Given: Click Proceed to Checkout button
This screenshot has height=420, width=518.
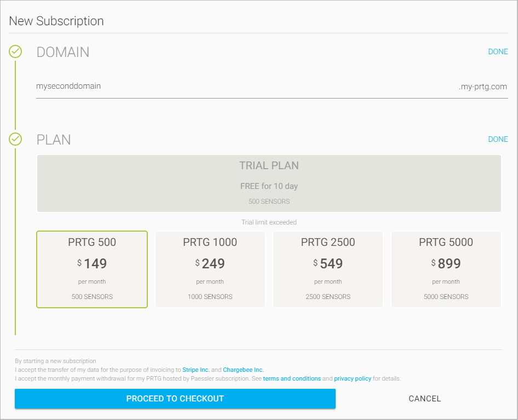Looking at the screenshot, I should click(175, 399).
